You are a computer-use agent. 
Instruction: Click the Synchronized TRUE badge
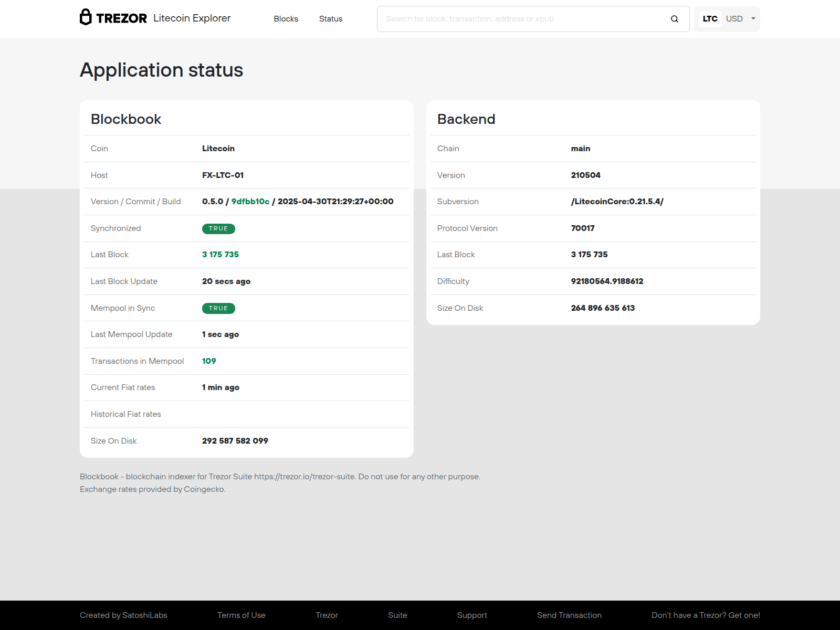pyautogui.click(x=218, y=229)
